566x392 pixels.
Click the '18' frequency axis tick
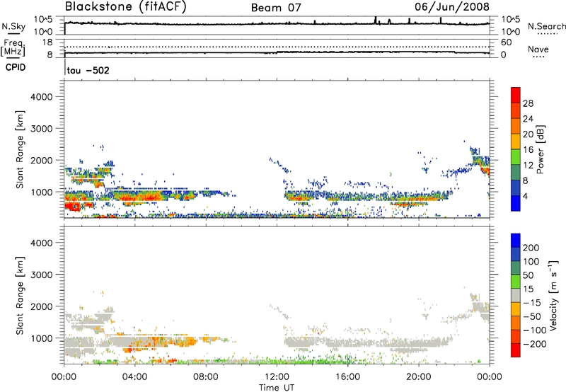coord(47,42)
